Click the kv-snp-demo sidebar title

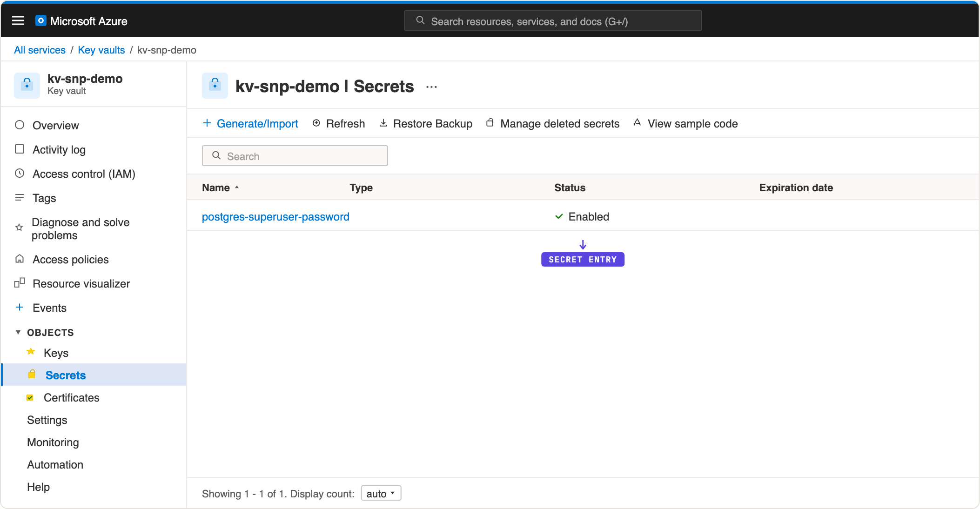[x=85, y=79]
